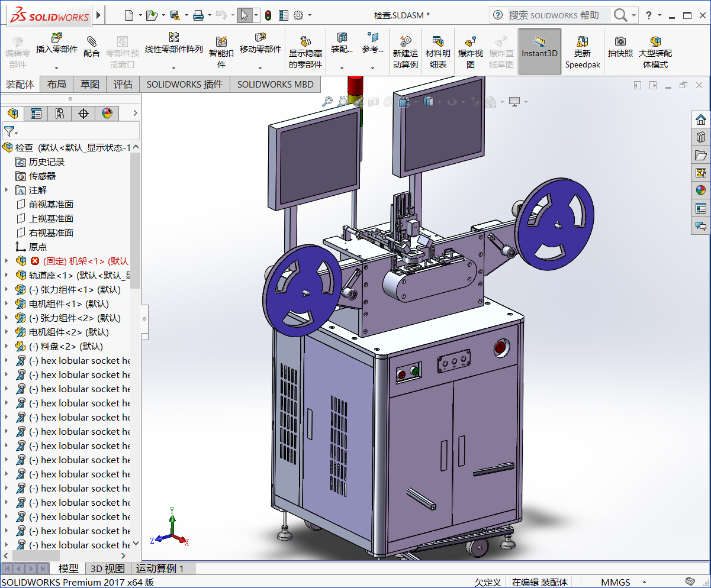The height and width of the screenshot is (588, 711).
Task: Open the SOLIDWORKS Resources home icon in task pane
Action: (701, 119)
